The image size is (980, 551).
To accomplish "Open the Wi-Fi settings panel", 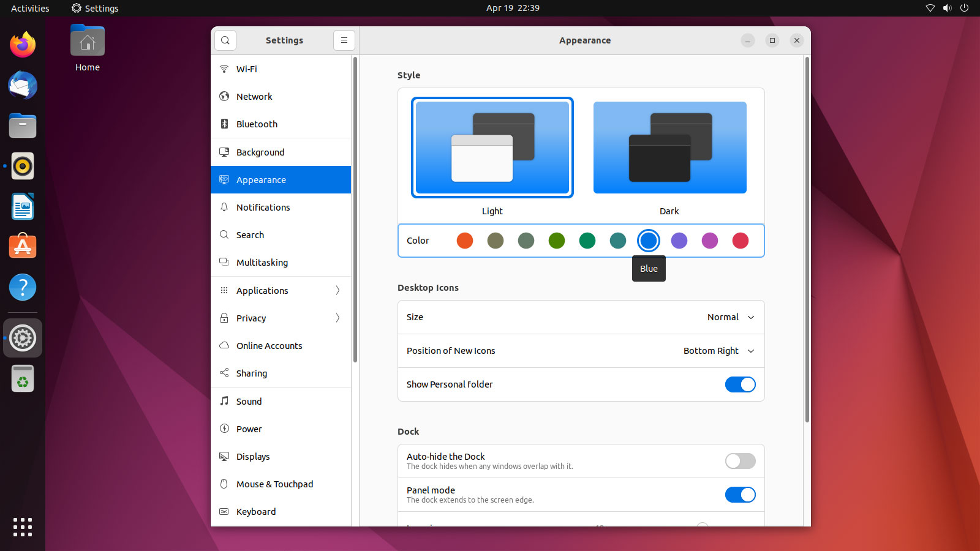I will pos(246,69).
